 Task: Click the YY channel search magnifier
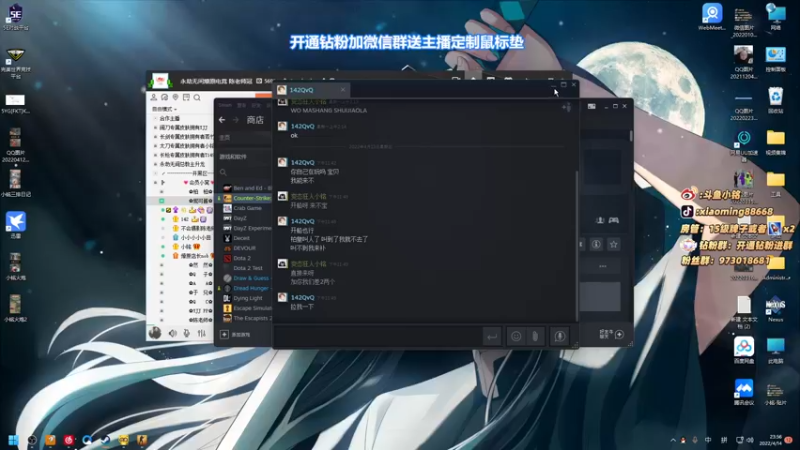(x=197, y=97)
